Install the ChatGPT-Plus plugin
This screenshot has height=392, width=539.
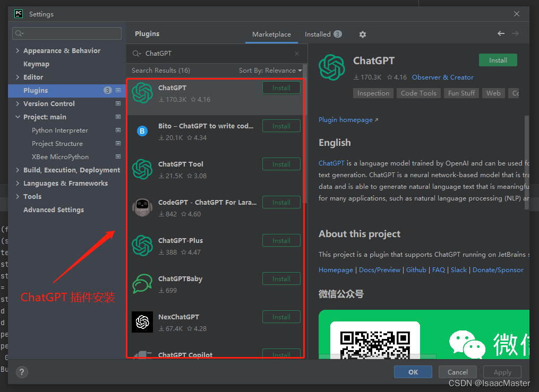click(281, 240)
